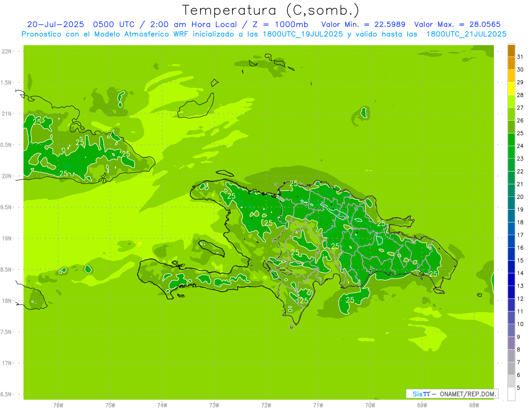Click the '74W' longitude axis label
The width and height of the screenshot is (532, 411).
[162, 405]
